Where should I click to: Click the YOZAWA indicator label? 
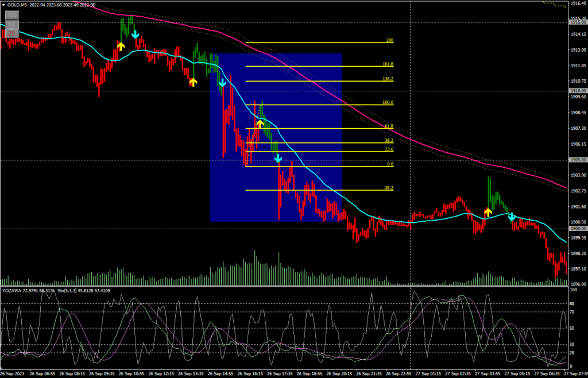[x=13, y=290]
